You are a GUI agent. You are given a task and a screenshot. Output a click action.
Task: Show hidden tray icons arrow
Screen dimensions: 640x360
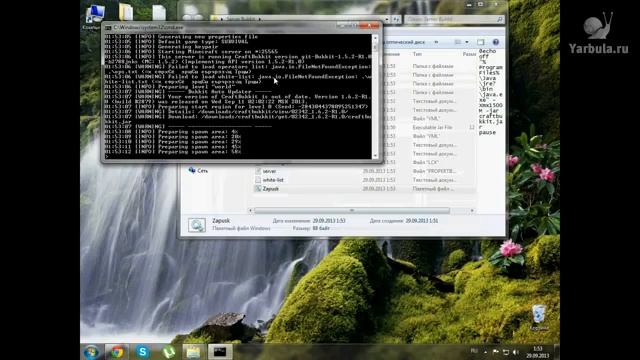click(x=485, y=352)
